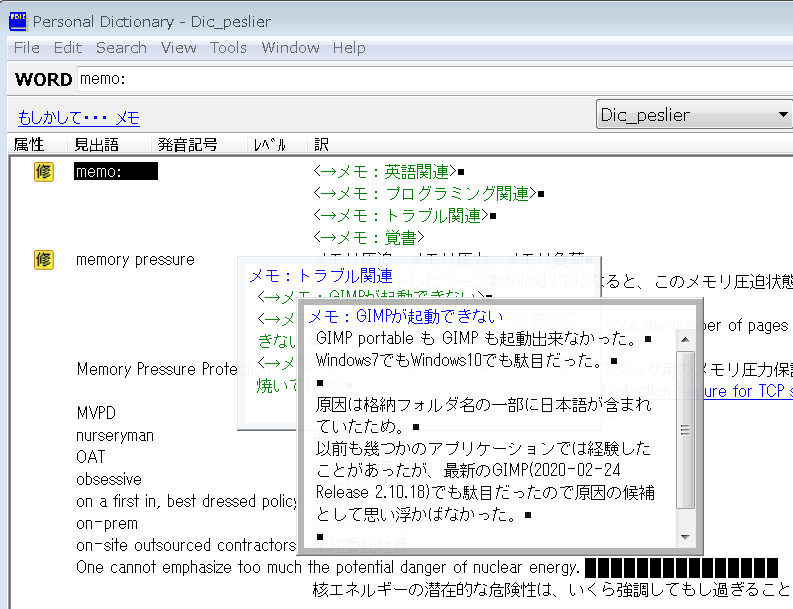793x609 pixels.
Task: Follow the メモ:覚書 link
Action: [369, 238]
